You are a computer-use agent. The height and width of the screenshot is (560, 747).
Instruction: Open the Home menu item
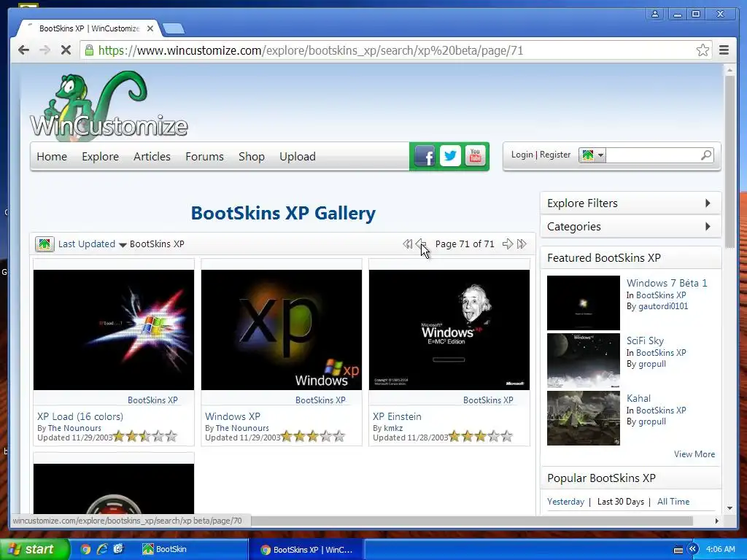click(52, 156)
